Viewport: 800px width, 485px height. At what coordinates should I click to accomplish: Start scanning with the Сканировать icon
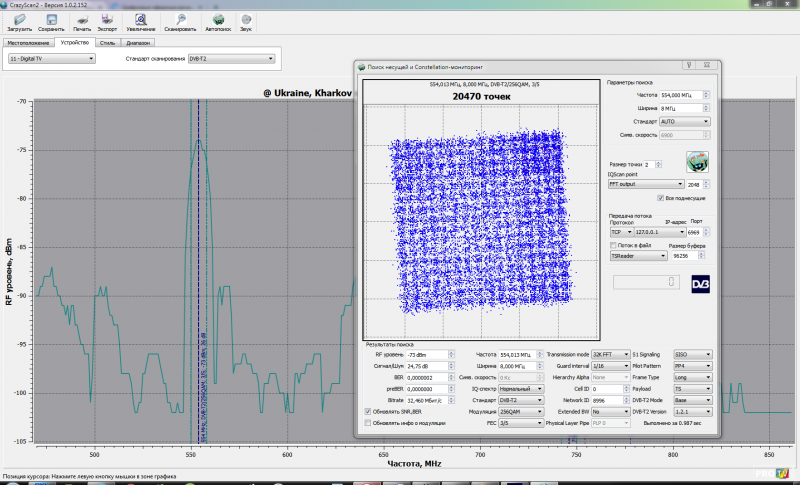click(181, 20)
